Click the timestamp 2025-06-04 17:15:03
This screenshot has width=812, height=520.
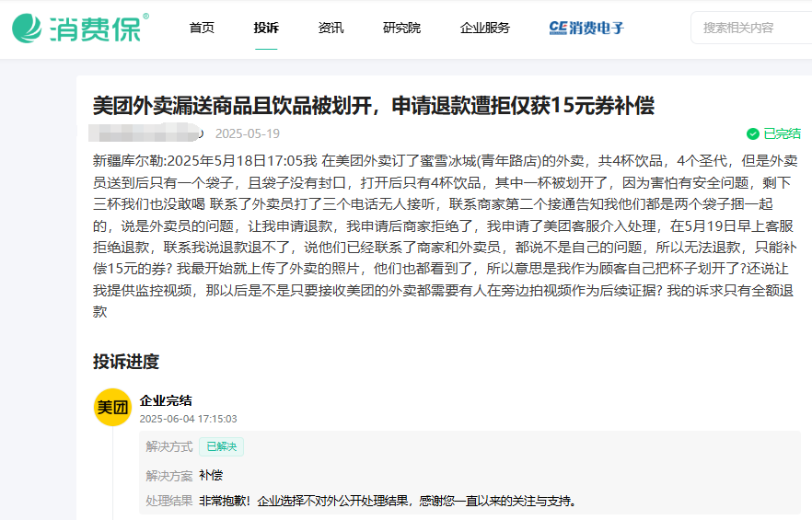(x=188, y=419)
